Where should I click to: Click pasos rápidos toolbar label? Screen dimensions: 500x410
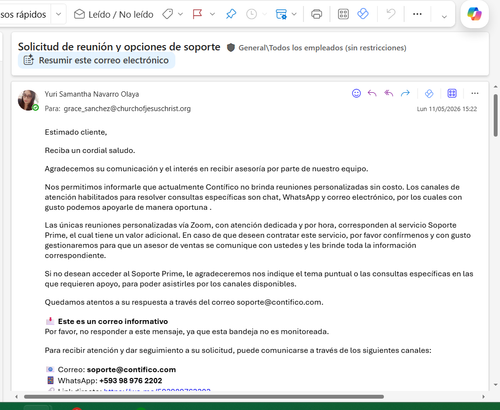tap(23, 14)
